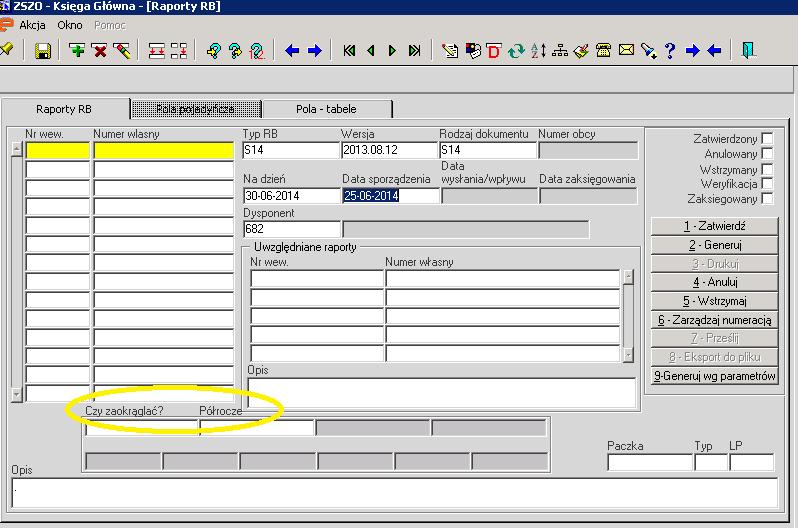Open the hierarchy tree structure icon
The image size is (798, 528).
[560, 50]
